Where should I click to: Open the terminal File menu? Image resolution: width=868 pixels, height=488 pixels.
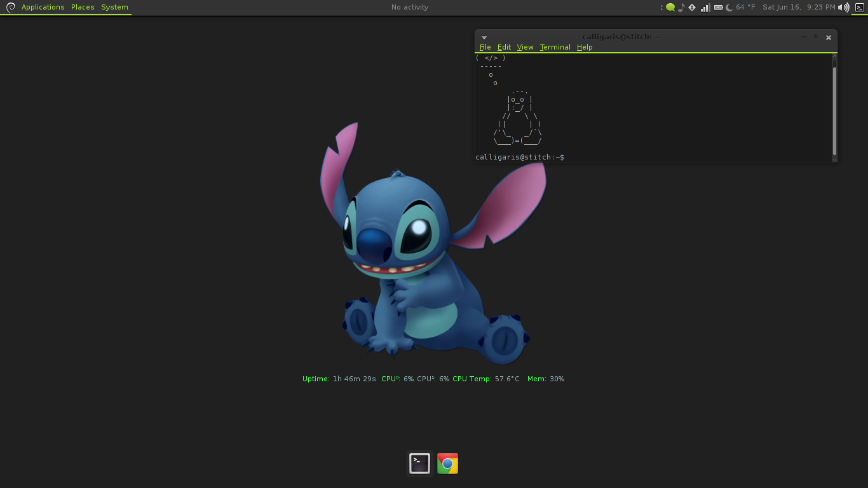click(x=485, y=47)
